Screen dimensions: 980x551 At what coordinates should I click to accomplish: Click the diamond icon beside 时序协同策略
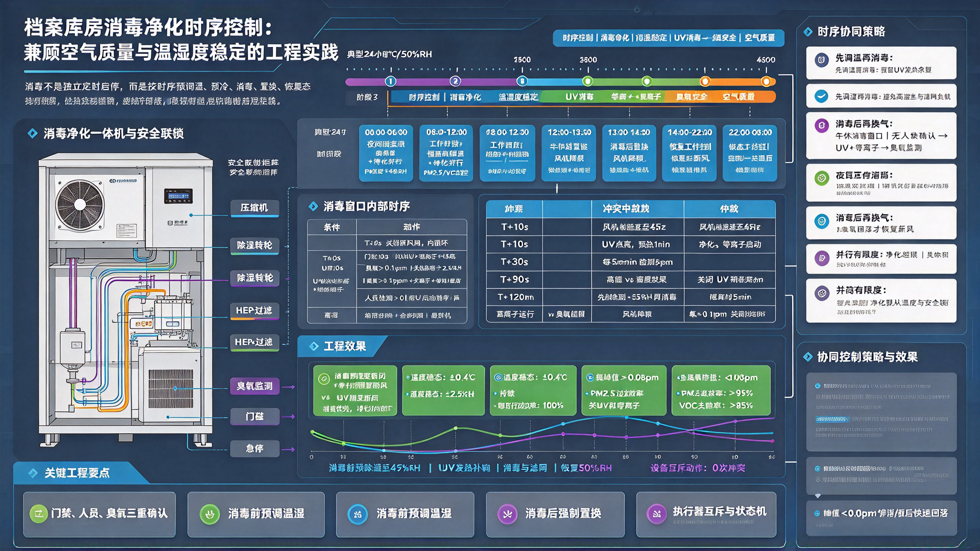[x=808, y=32]
